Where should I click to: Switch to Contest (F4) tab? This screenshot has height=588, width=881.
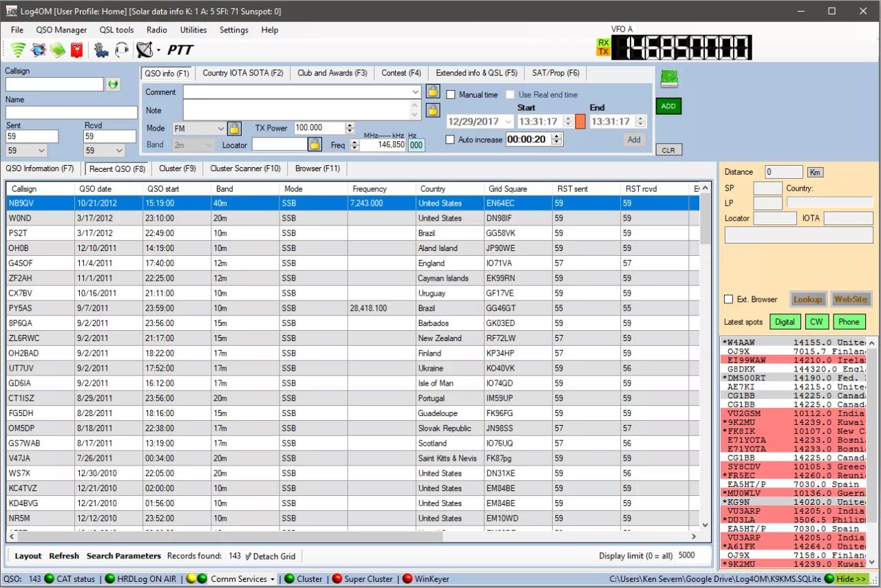click(401, 73)
